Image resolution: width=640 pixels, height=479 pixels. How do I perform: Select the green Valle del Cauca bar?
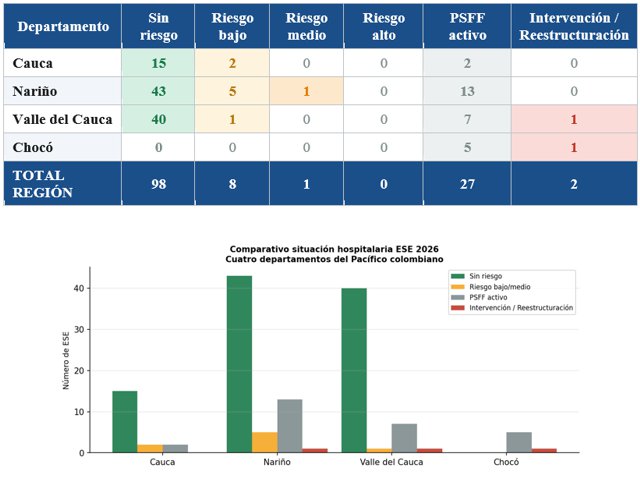tap(354, 370)
